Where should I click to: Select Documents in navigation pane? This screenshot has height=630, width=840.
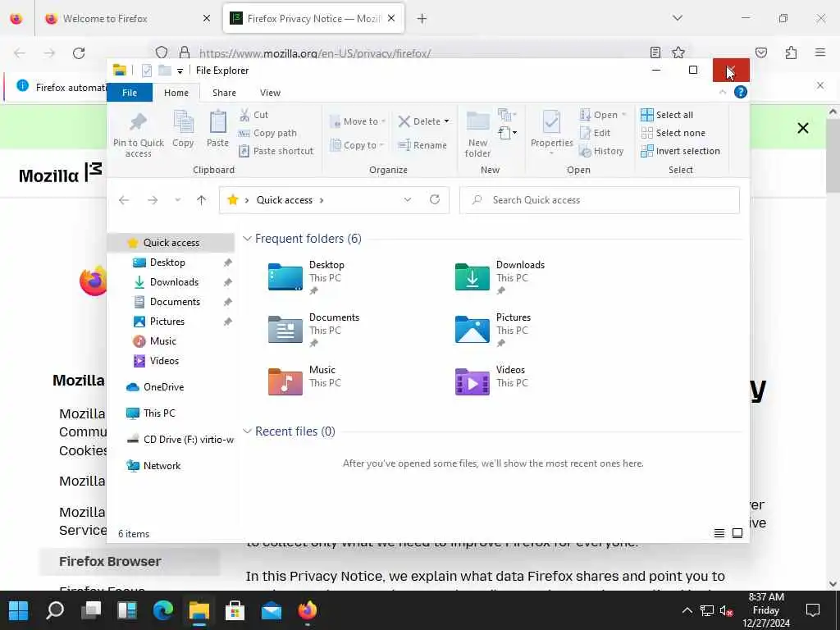[175, 302]
